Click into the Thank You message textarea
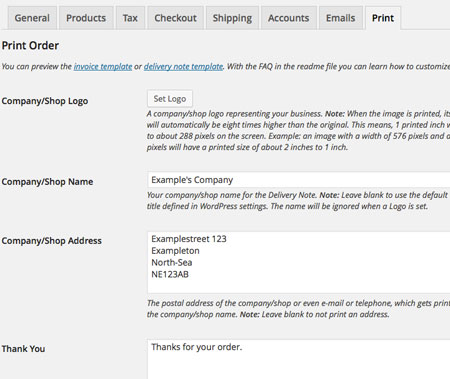This screenshot has width=450, height=379. pyautogui.click(x=299, y=359)
